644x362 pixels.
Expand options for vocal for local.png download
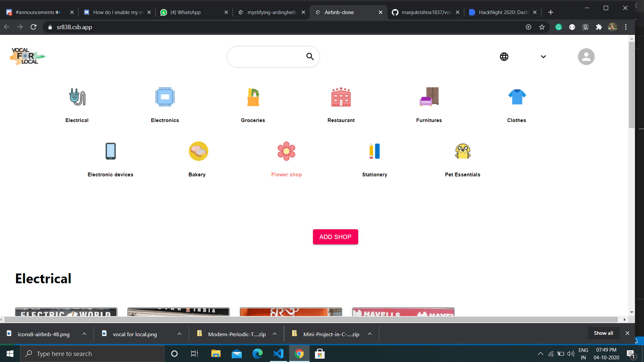pyautogui.click(x=179, y=334)
